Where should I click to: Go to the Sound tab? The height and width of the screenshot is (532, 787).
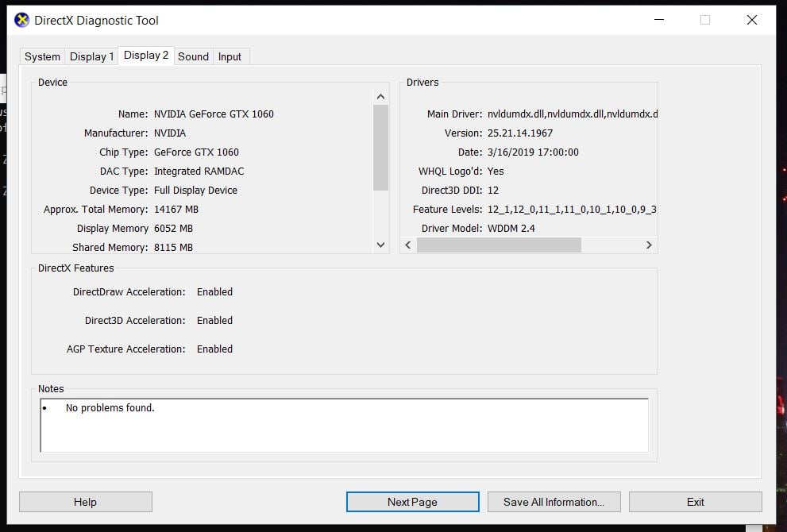193,56
